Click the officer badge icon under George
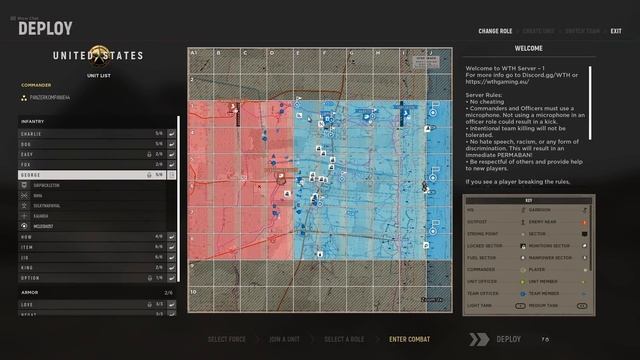 pos(24,185)
